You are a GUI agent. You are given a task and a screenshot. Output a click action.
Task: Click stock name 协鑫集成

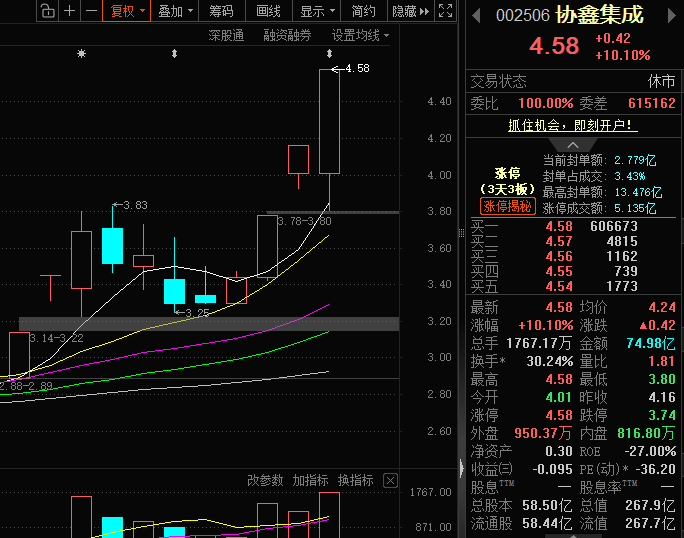(599, 15)
